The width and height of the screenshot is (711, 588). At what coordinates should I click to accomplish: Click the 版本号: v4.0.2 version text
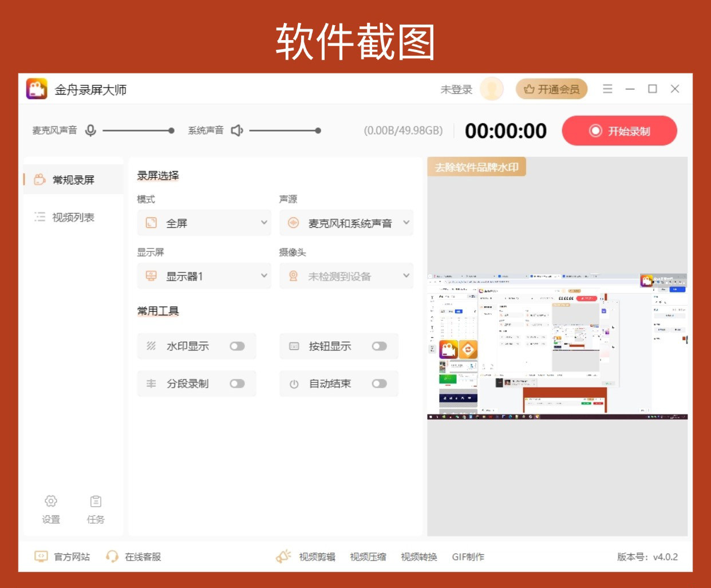pos(647,557)
